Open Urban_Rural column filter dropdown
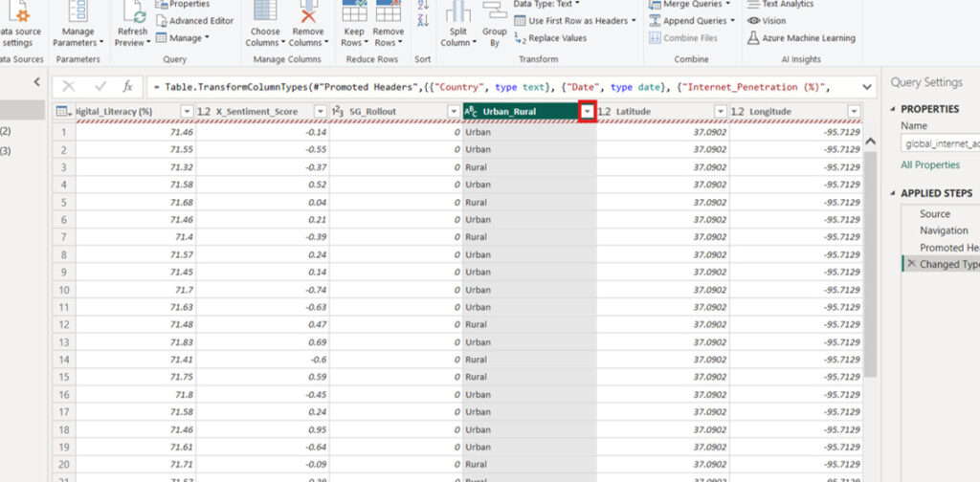Viewport: 980px width, 482px height. point(588,111)
